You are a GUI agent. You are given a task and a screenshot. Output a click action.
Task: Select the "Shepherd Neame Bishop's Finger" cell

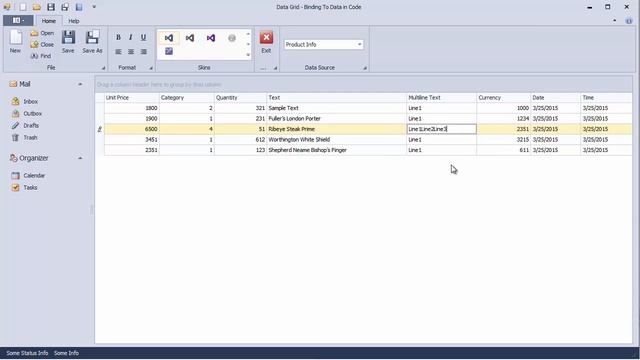tap(337, 150)
